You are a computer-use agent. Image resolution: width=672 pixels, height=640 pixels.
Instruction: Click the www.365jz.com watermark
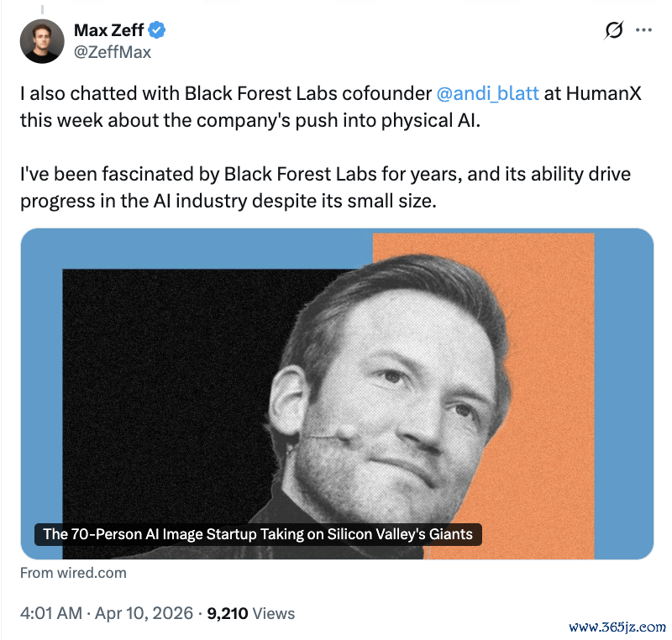(x=617, y=627)
